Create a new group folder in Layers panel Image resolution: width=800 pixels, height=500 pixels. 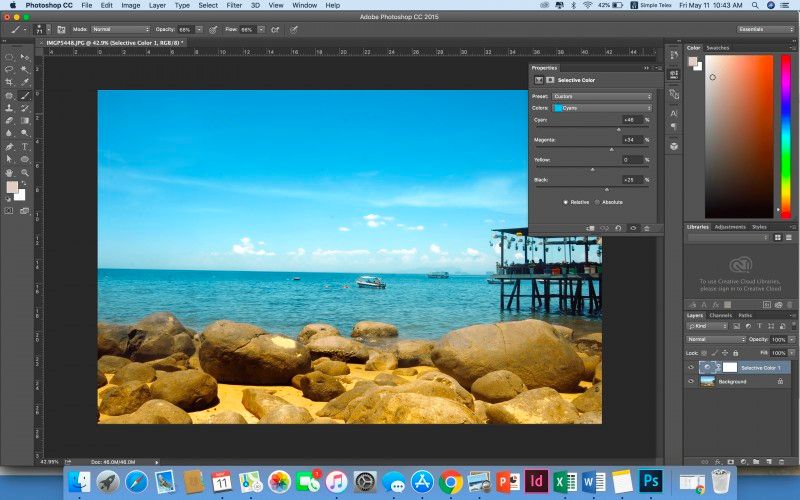(x=756, y=462)
